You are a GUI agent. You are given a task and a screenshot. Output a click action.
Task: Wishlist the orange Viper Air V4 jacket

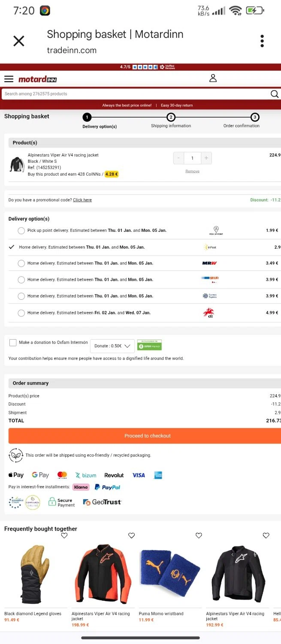[x=132, y=535]
